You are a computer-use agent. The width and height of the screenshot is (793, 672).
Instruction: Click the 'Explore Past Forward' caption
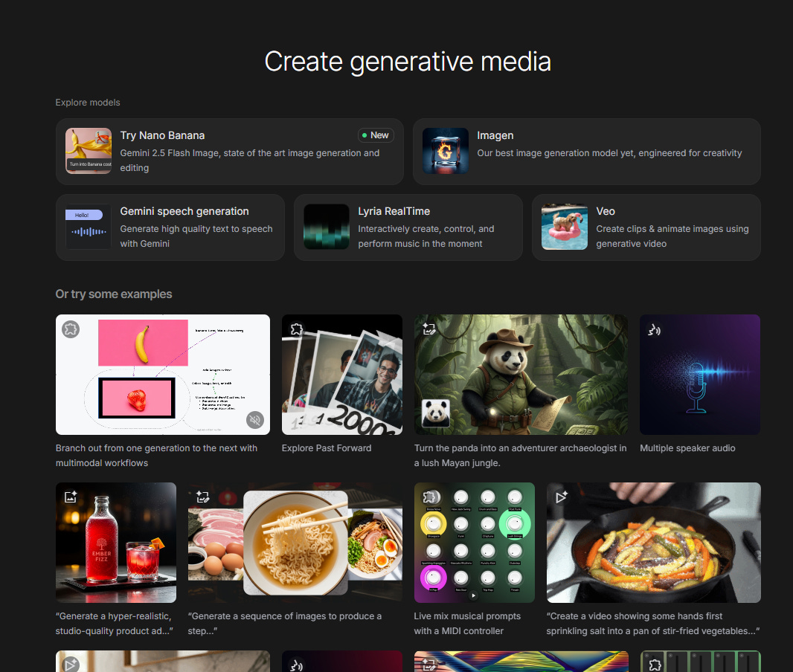[327, 448]
